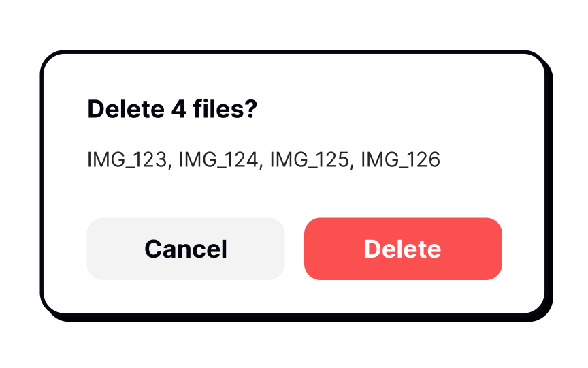Click the gray Cancel button
588x368 pixels.
186,249
